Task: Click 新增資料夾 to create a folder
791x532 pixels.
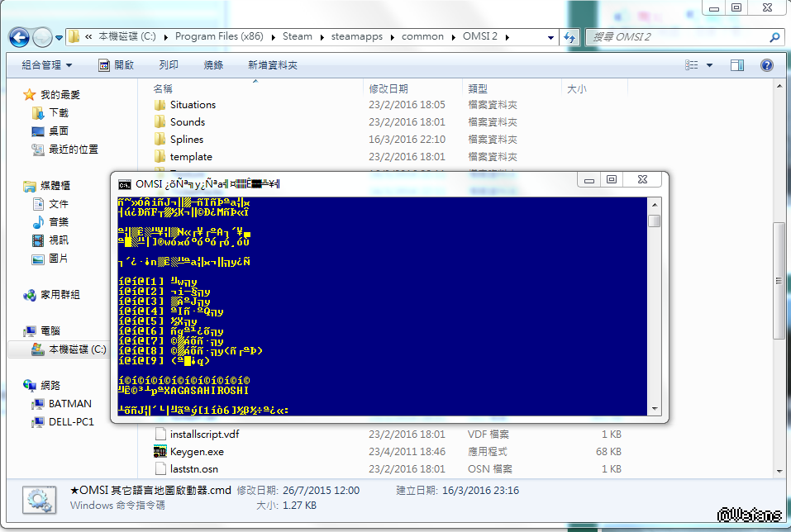Action: (273, 65)
